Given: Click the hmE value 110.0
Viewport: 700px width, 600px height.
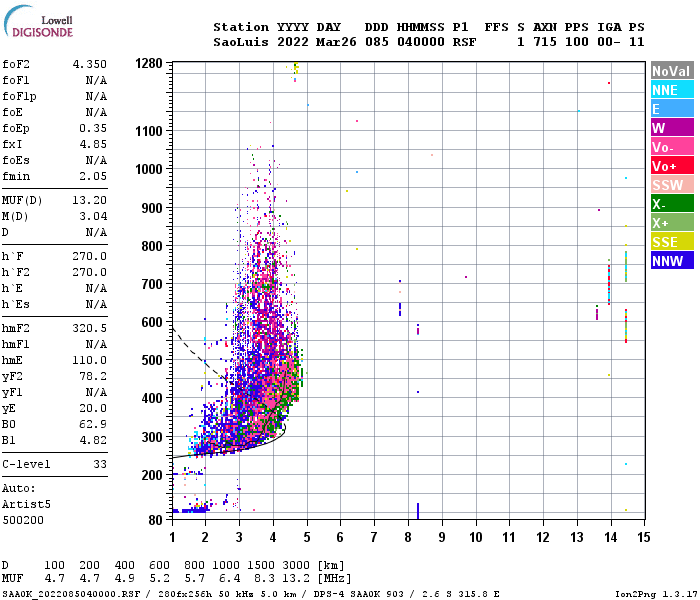Looking at the screenshot, I should [90, 360].
